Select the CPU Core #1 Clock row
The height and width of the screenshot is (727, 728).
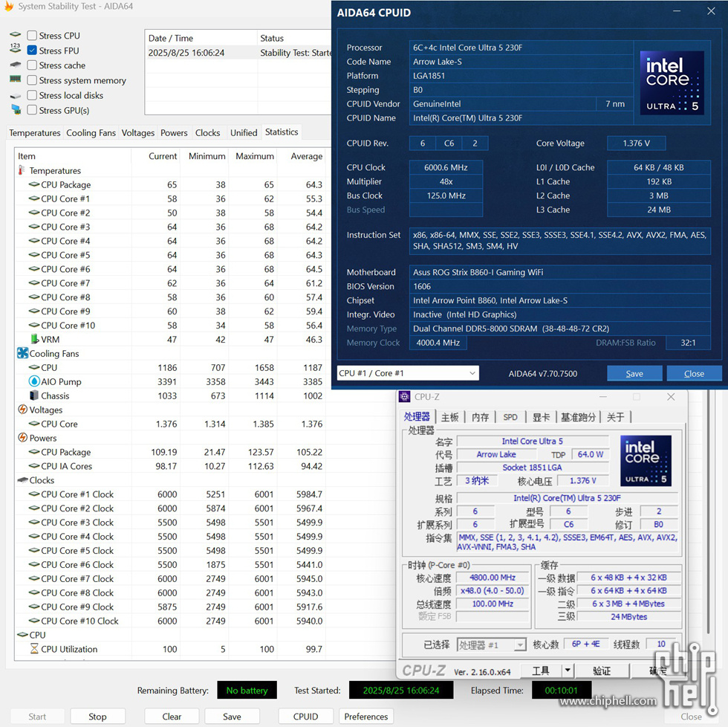(x=170, y=494)
